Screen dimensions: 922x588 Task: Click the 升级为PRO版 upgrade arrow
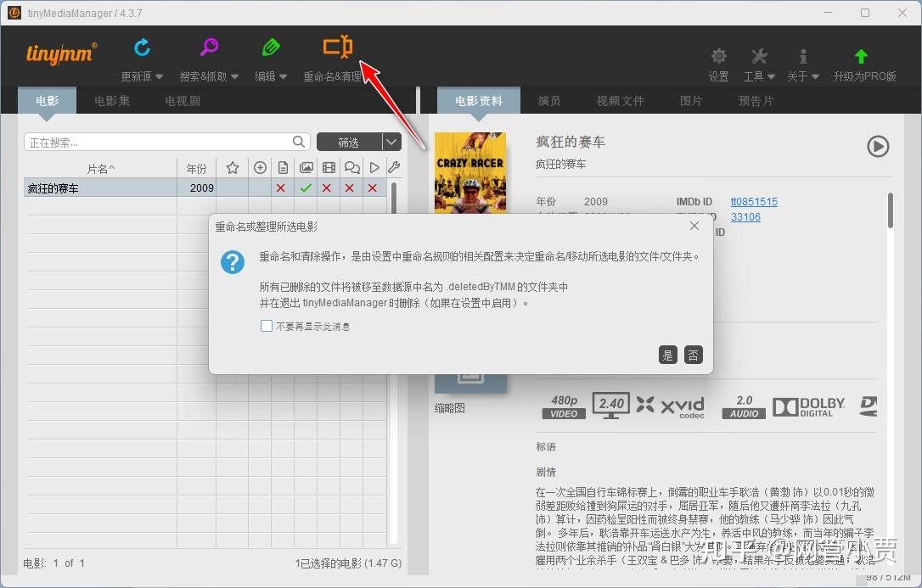click(x=860, y=54)
